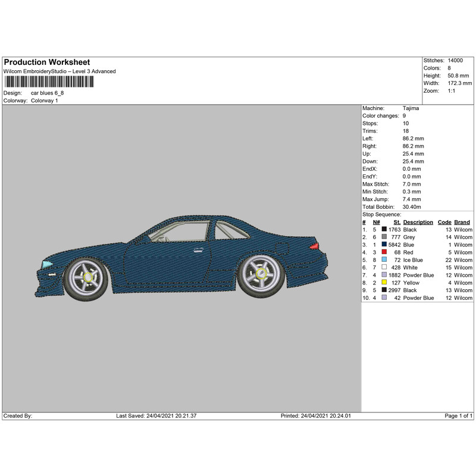Click the Production Worksheet title

tap(46, 62)
